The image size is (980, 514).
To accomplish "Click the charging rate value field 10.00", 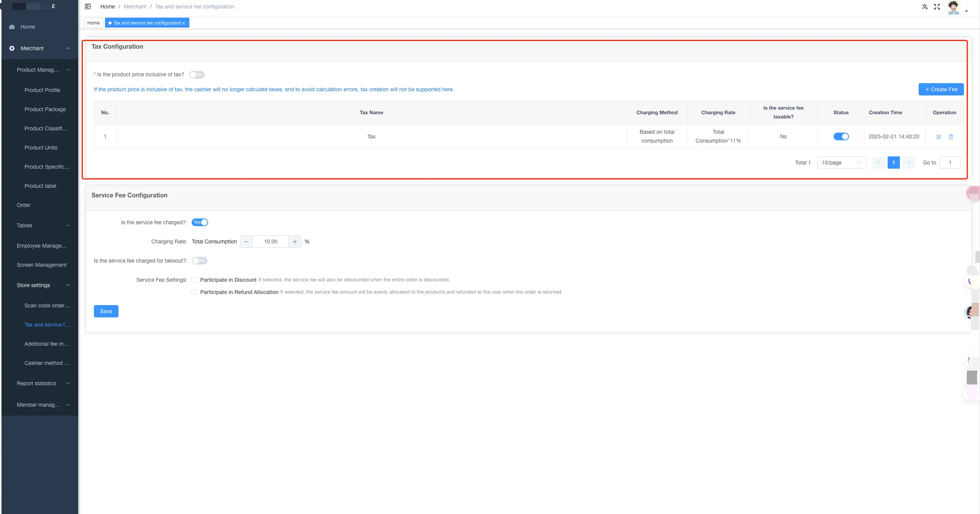I will coord(271,241).
